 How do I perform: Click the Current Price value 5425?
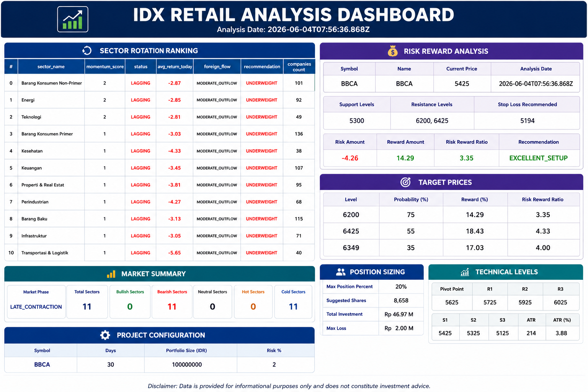[x=462, y=83]
